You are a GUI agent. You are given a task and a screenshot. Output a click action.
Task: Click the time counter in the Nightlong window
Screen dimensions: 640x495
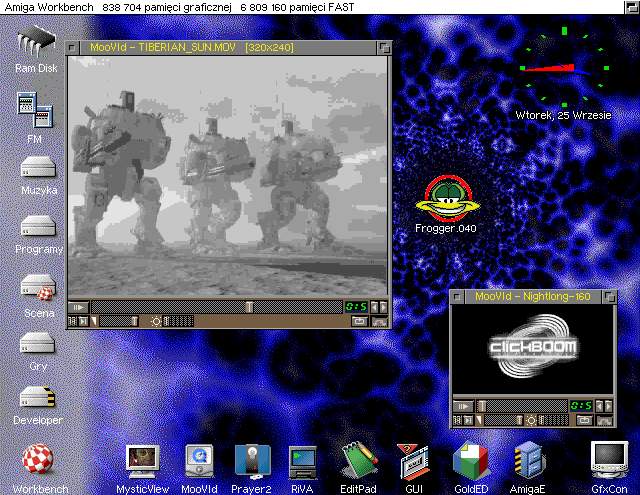[x=581, y=406]
